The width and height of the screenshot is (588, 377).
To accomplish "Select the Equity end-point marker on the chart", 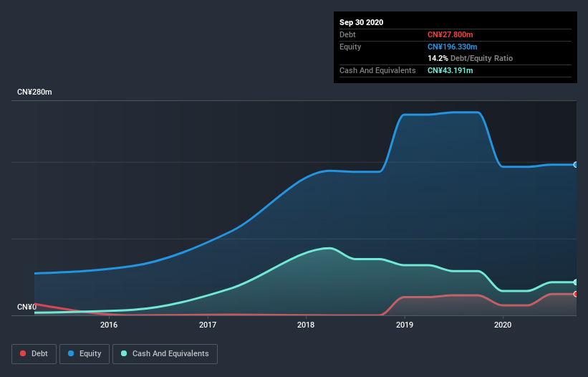I will point(576,165).
